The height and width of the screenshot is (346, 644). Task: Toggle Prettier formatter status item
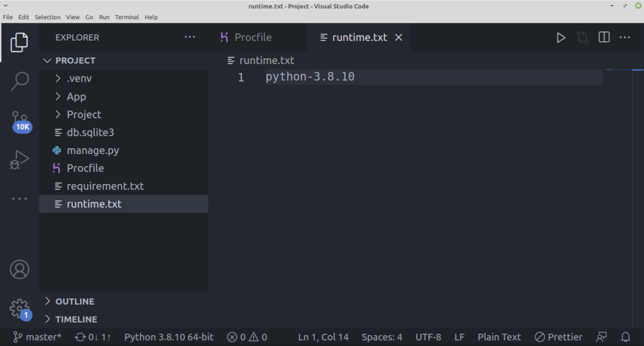(x=558, y=337)
